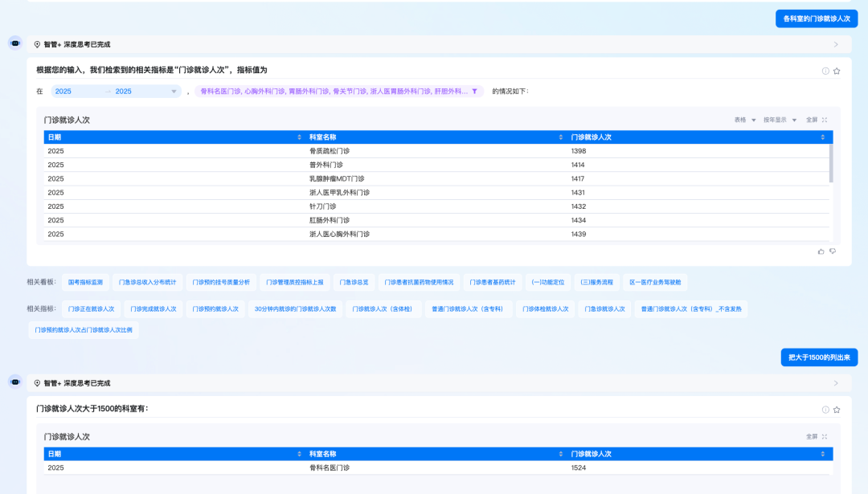This screenshot has width=868, height=494.
Task: Expand the first 深度思考已完成 panel
Action: (x=836, y=45)
